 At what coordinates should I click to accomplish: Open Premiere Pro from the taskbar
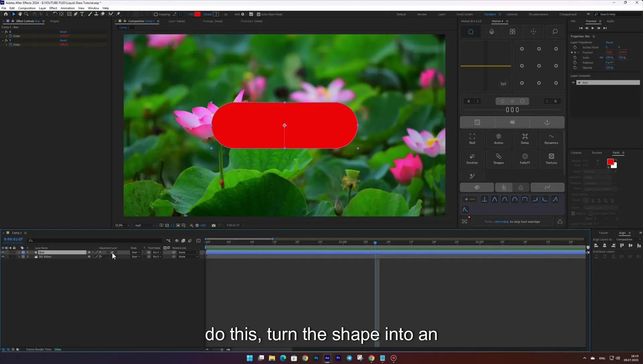pos(338,358)
